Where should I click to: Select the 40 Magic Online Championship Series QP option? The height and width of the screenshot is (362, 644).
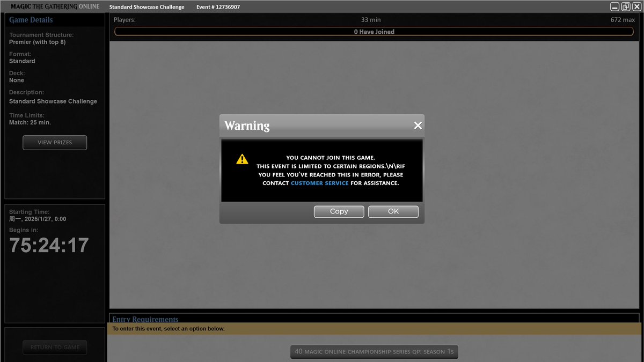[x=375, y=352]
